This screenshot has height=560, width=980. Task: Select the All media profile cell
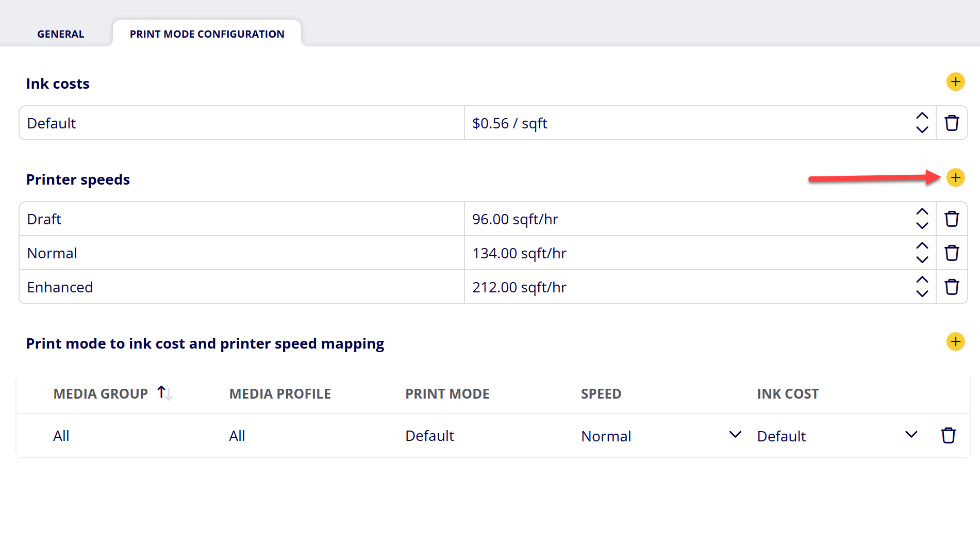tap(237, 436)
